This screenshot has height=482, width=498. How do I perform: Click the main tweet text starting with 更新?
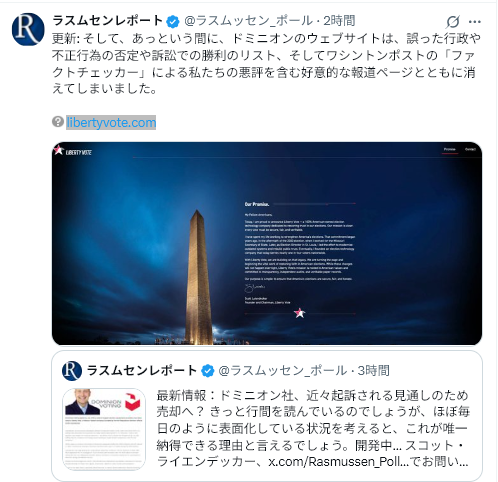266,64
